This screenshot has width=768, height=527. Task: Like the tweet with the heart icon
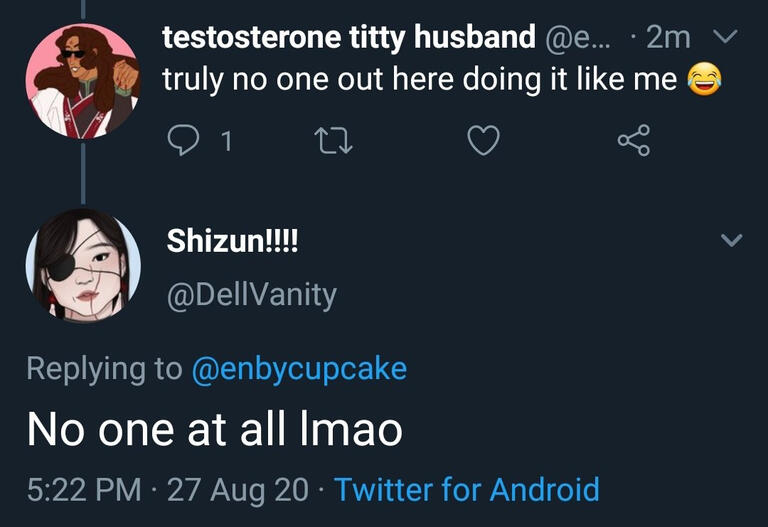click(483, 142)
